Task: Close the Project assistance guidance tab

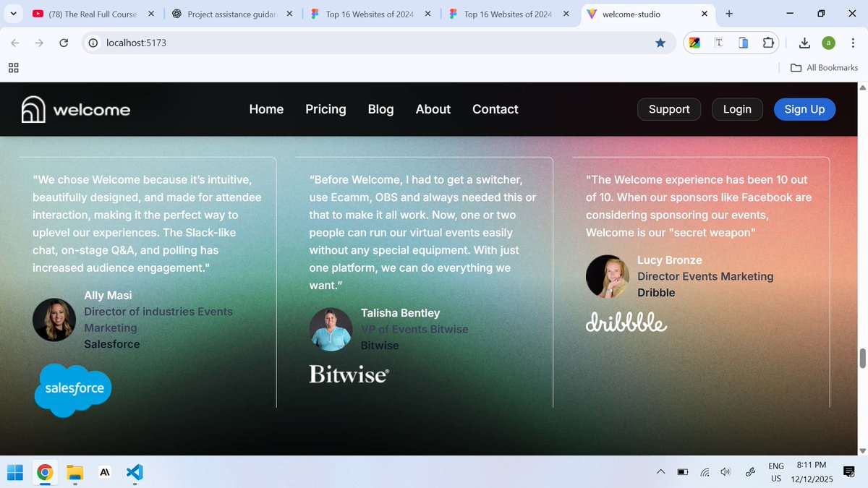Action: pyautogui.click(x=289, y=14)
